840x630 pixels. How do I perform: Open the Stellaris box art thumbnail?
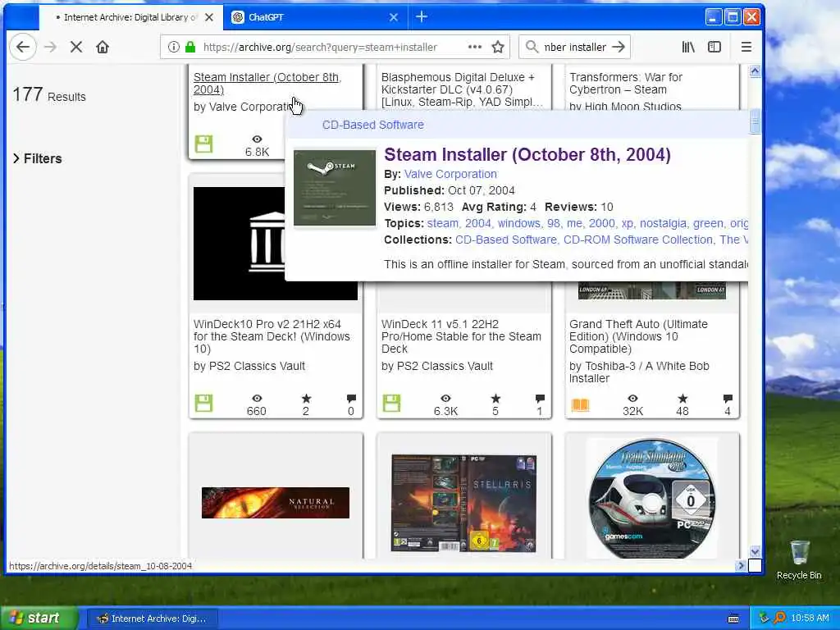point(464,503)
